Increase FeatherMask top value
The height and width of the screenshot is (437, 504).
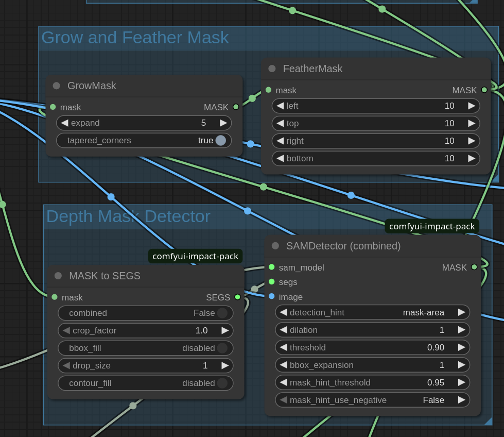(x=472, y=123)
